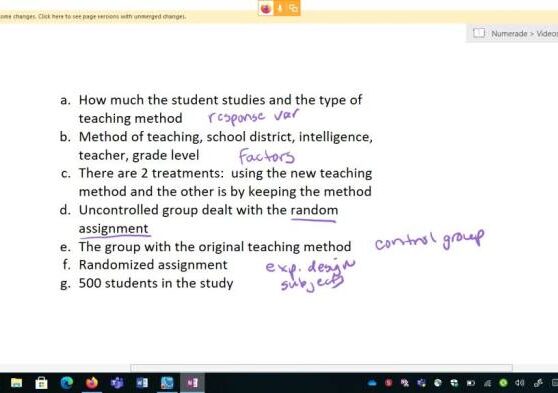Click the text line 'Randomized assignment'

(x=153, y=265)
